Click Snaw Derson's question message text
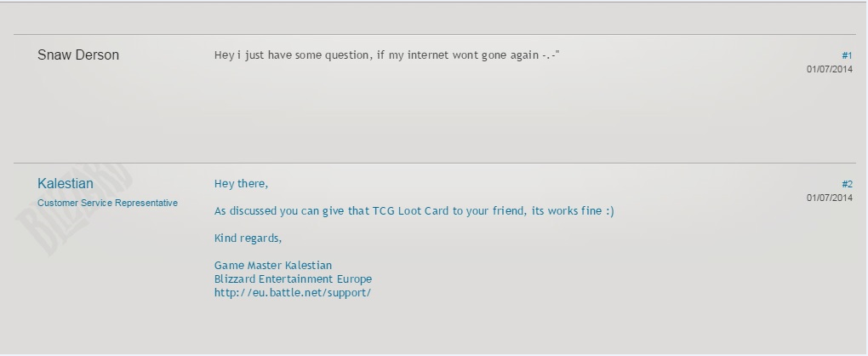 387,55
